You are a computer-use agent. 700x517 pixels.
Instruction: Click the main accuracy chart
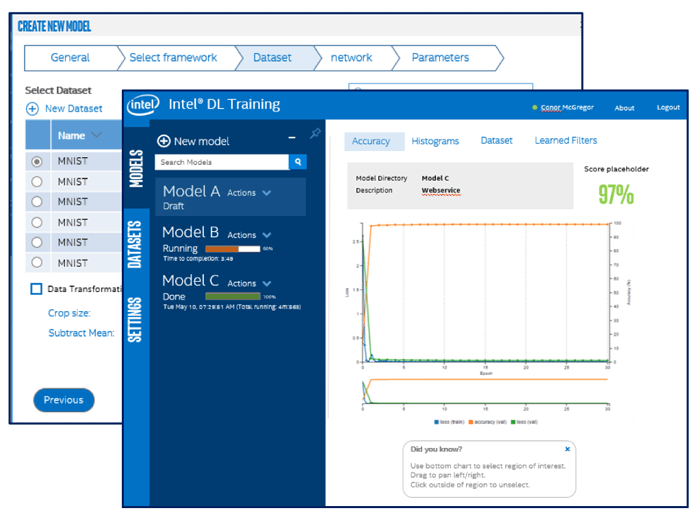click(x=485, y=293)
